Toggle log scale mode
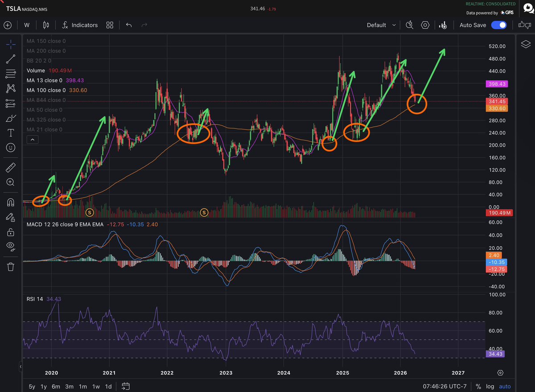Viewport: 535px width, 392px height. coord(490,386)
